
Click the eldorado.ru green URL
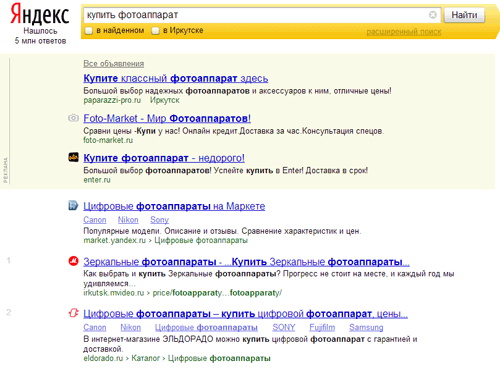103,358
